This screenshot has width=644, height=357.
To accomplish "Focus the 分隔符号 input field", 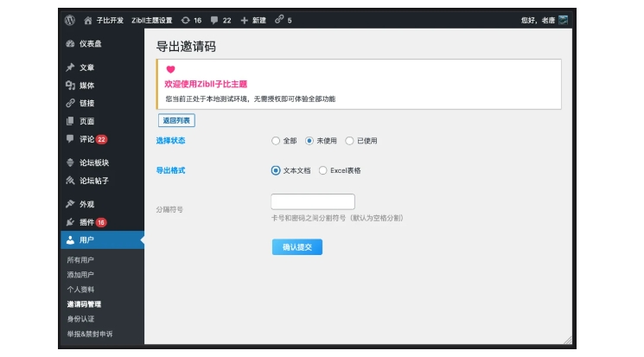I will pyautogui.click(x=313, y=201).
